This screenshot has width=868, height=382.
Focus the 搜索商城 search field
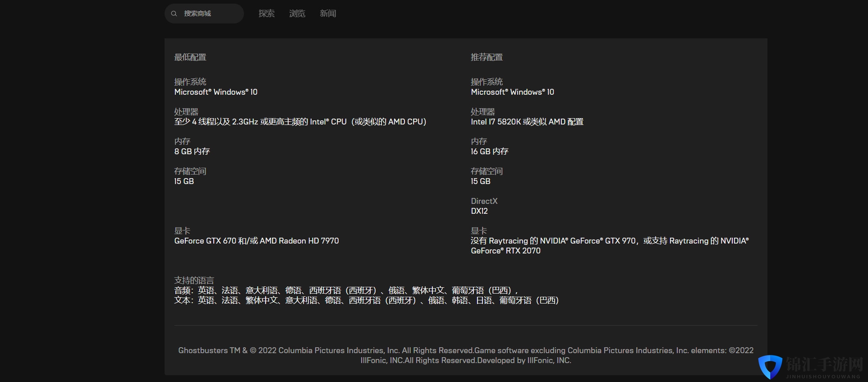click(204, 14)
